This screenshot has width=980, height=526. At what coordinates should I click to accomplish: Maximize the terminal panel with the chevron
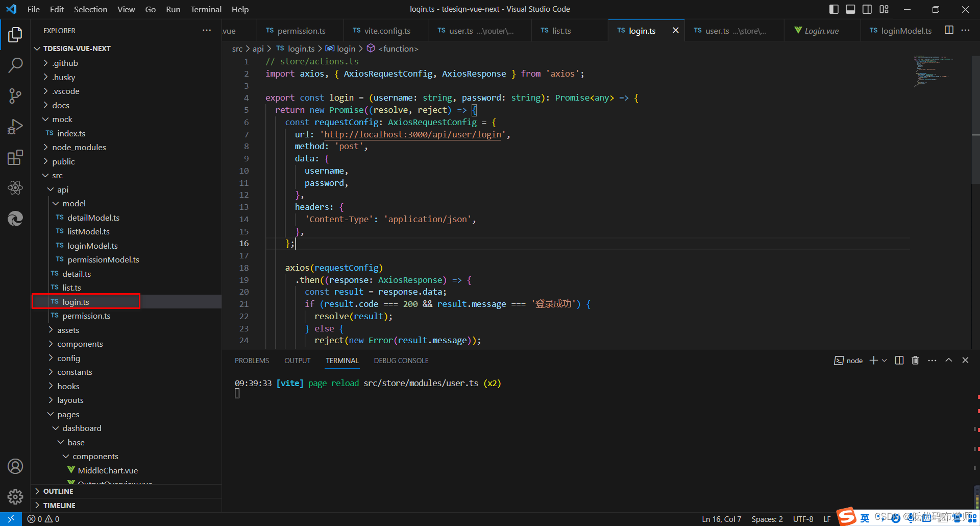[x=949, y=360]
